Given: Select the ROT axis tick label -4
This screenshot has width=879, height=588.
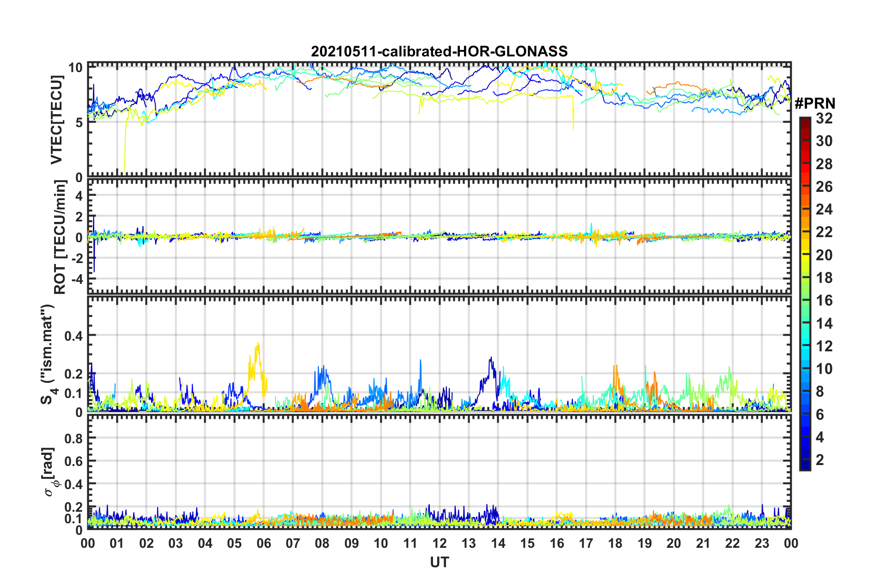Looking at the screenshot, I should point(76,279).
